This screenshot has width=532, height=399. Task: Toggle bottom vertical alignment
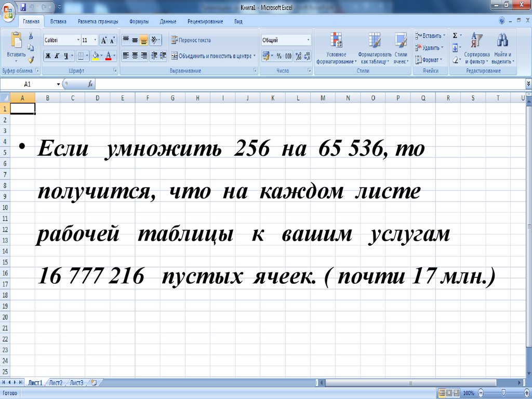click(x=143, y=39)
